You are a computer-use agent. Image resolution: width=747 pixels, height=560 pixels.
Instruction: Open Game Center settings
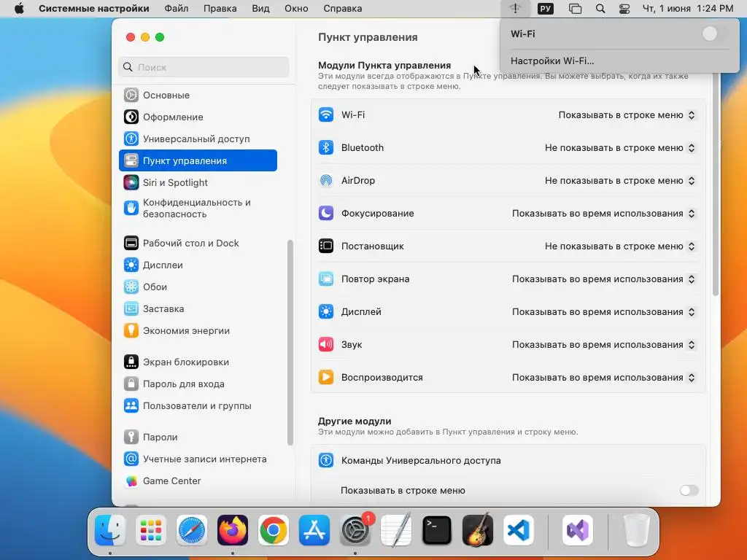pyautogui.click(x=198, y=481)
